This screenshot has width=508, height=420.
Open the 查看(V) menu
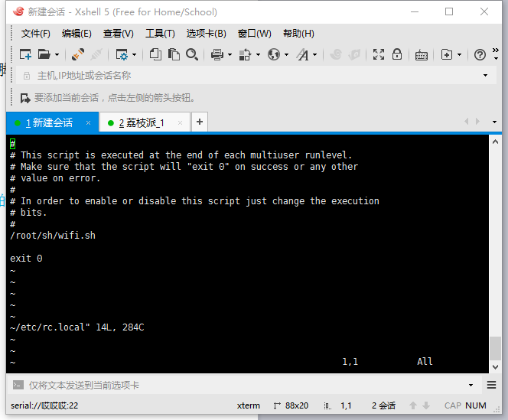pos(119,34)
